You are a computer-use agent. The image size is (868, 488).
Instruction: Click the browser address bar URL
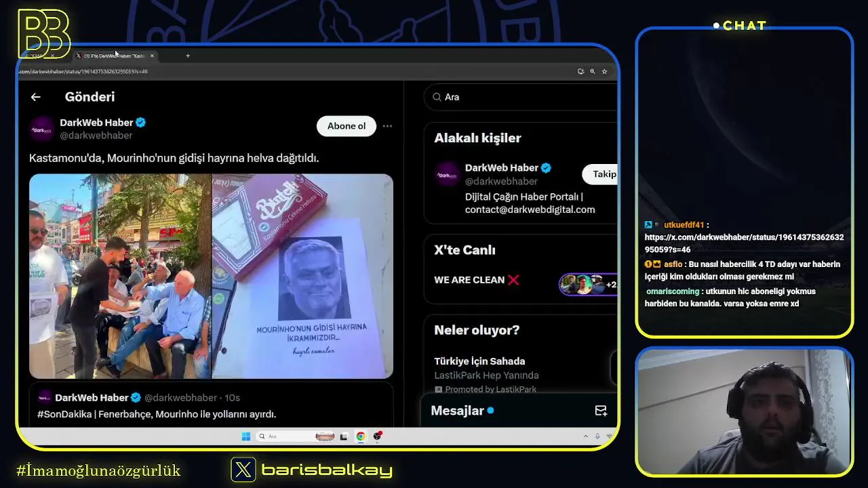pyautogui.click(x=83, y=71)
